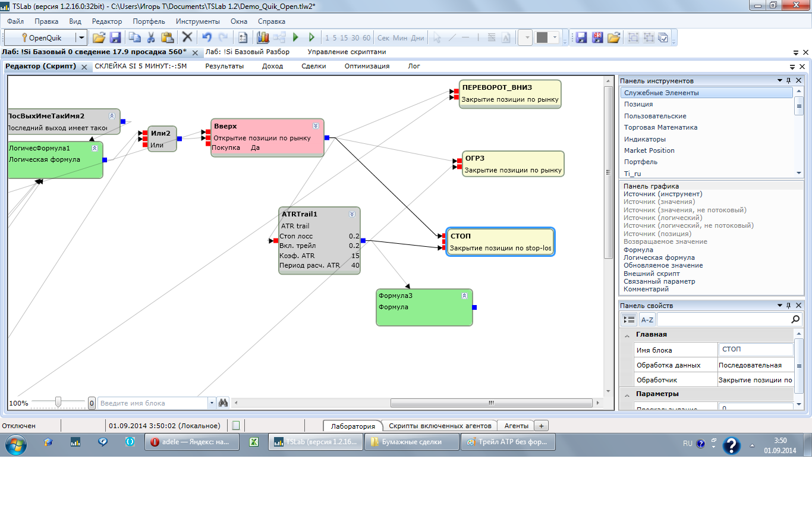Viewport: 812px width, 512px height.
Task: Open the Инструменты menu
Action: (x=197, y=21)
